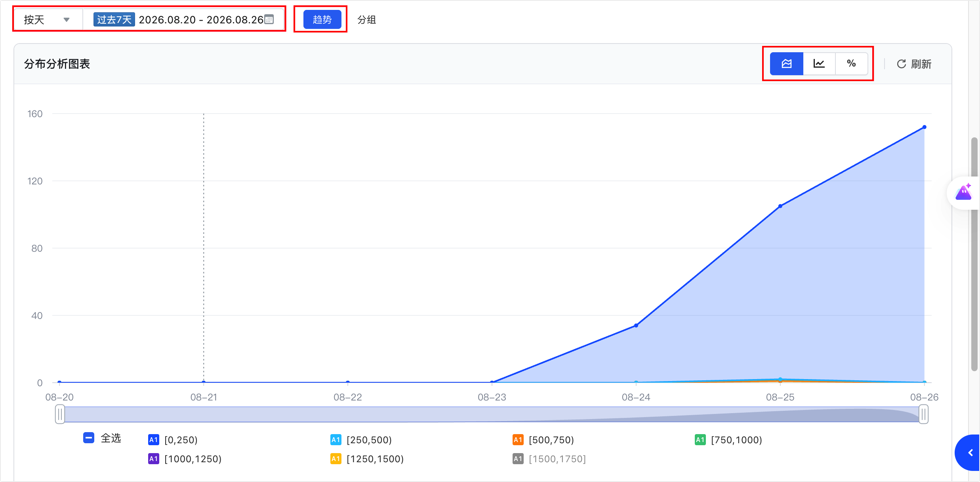The height and width of the screenshot is (482, 980).
Task: Click the 分布分析图表 chart title
Action: click(x=57, y=64)
